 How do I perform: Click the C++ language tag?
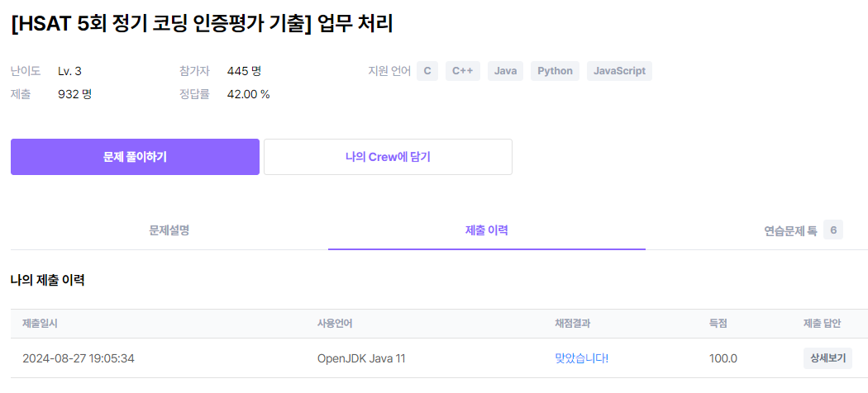tap(462, 71)
